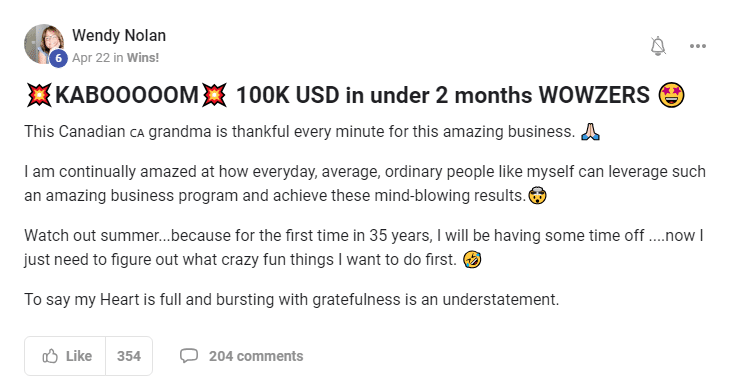Click the Like button label
Image resolution: width=749 pixels, height=389 pixels.
coord(79,356)
